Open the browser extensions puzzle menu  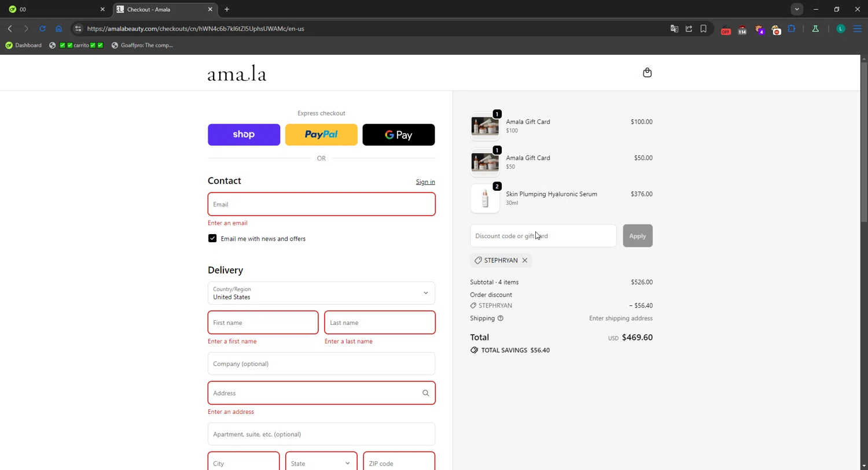coord(792,28)
